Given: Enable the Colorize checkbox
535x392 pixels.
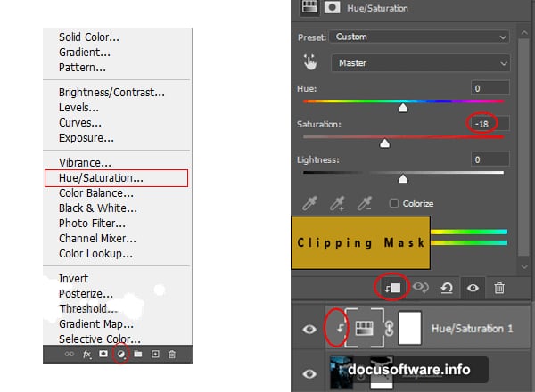Looking at the screenshot, I should tap(394, 203).
